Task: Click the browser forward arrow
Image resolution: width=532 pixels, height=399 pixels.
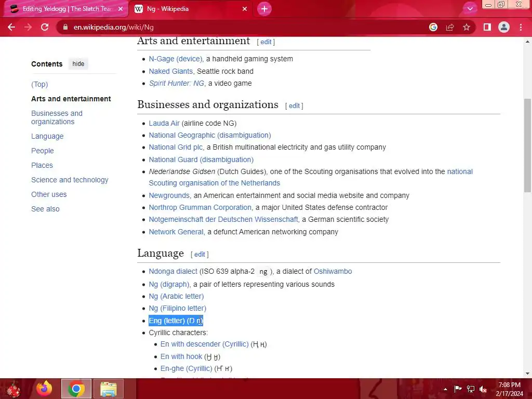Action: click(28, 27)
